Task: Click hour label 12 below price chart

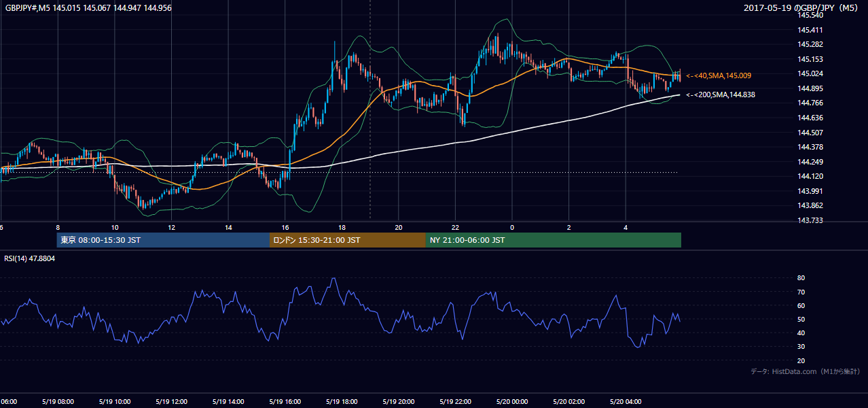Action: pyautogui.click(x=172, y=228)
